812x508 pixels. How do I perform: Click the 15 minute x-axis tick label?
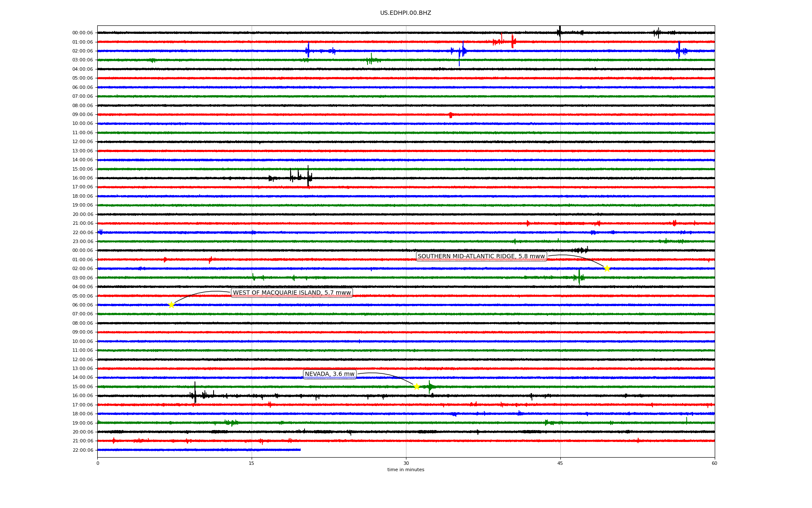(252, 463)
